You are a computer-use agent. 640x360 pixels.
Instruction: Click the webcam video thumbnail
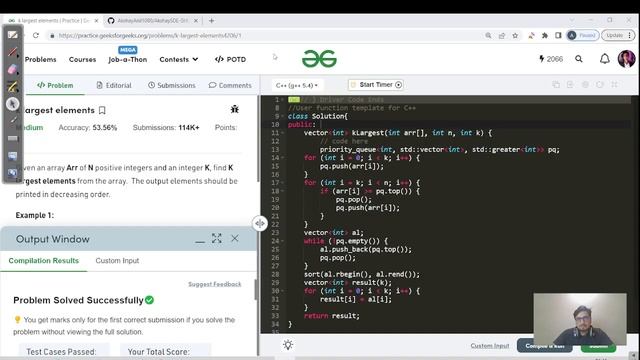[x=580, y=319]
